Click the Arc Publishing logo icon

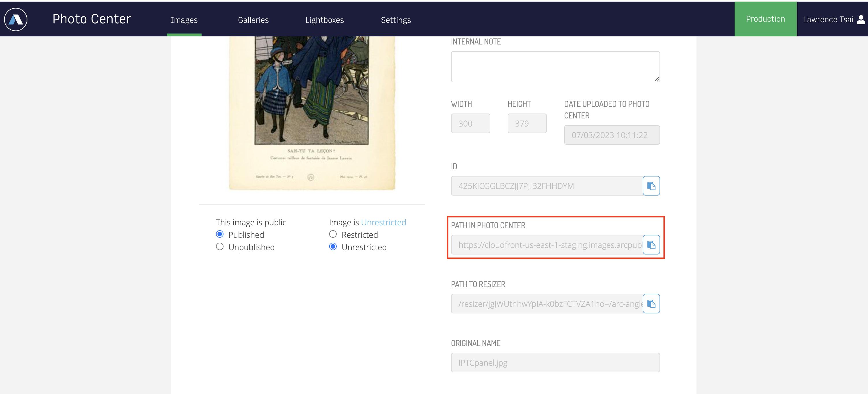click(x=16, y=19)
